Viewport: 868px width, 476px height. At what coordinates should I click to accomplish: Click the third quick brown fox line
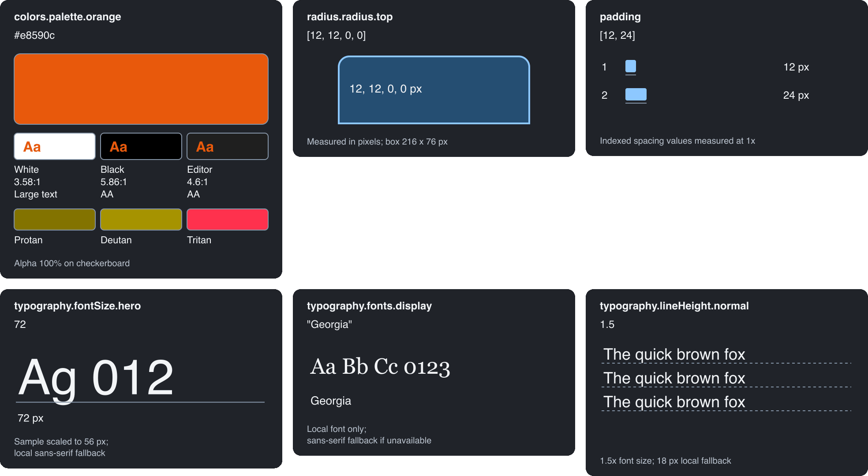[674, 402]
